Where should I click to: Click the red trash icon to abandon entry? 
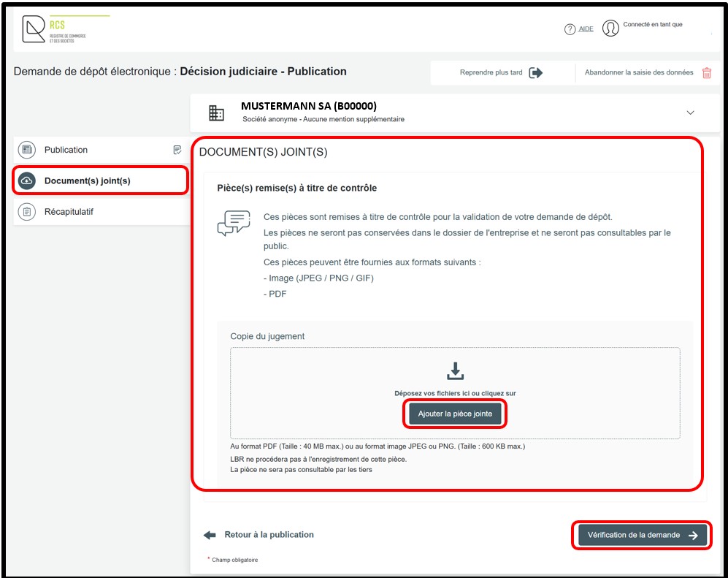(707, 73)
